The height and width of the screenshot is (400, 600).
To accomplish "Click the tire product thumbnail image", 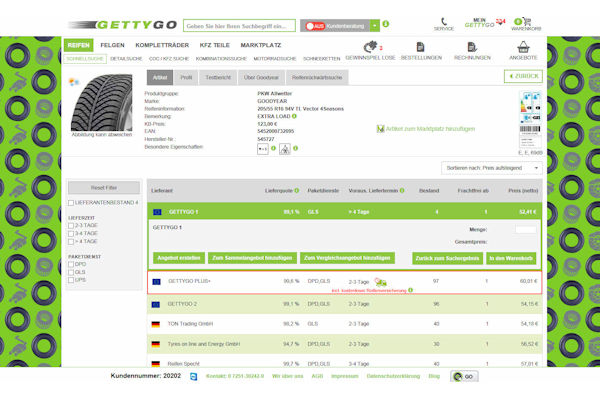I will click(x=102, y=103).
